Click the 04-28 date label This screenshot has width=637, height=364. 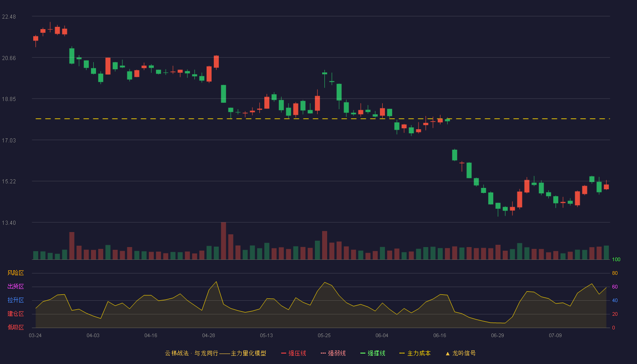208,335
